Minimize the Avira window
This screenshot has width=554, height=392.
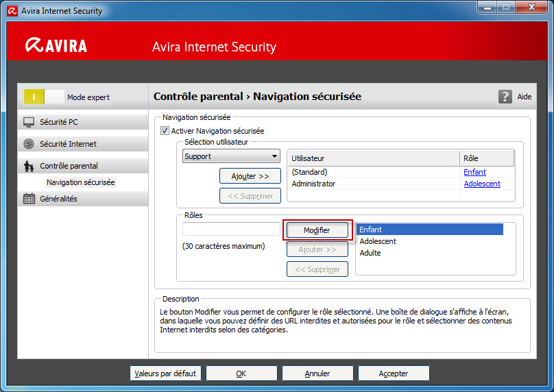click(487, 7)
